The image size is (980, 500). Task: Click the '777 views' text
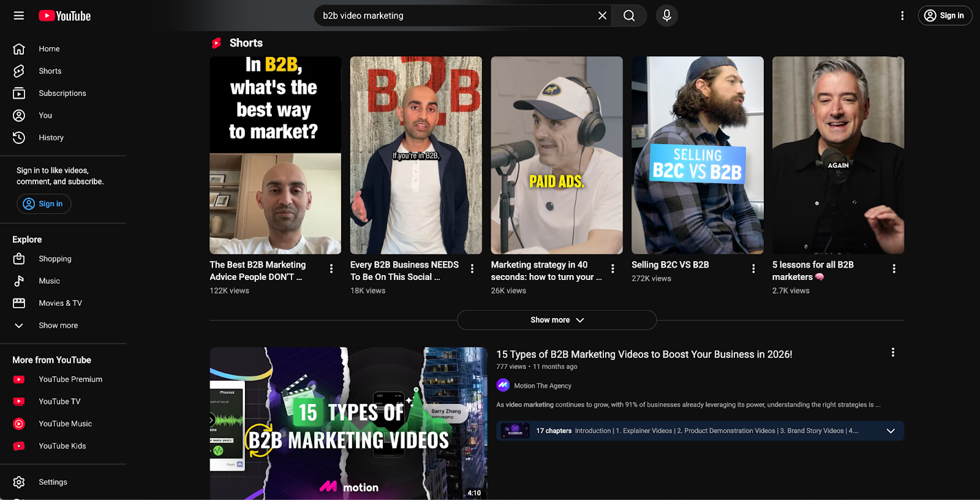[x=511, y=366]
